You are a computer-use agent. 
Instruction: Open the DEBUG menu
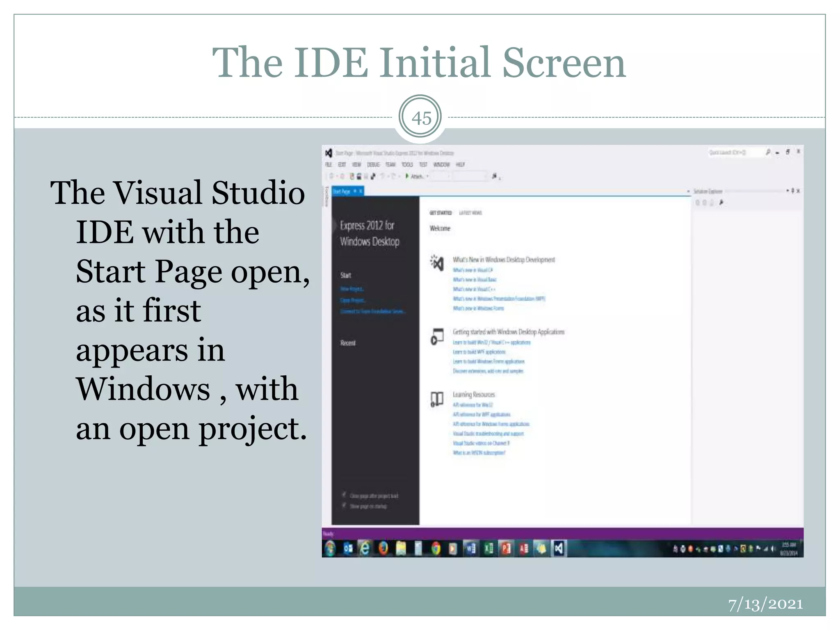[373, 164]
